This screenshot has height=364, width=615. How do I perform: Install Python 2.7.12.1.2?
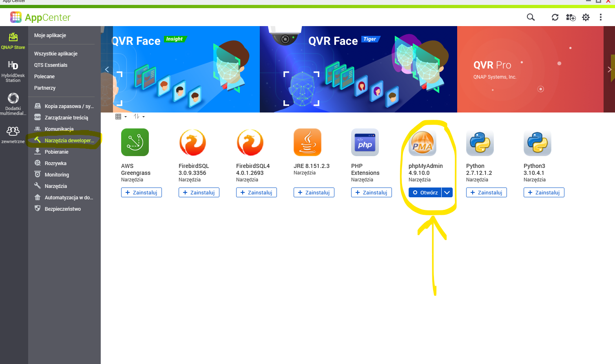tap(487, 192)
